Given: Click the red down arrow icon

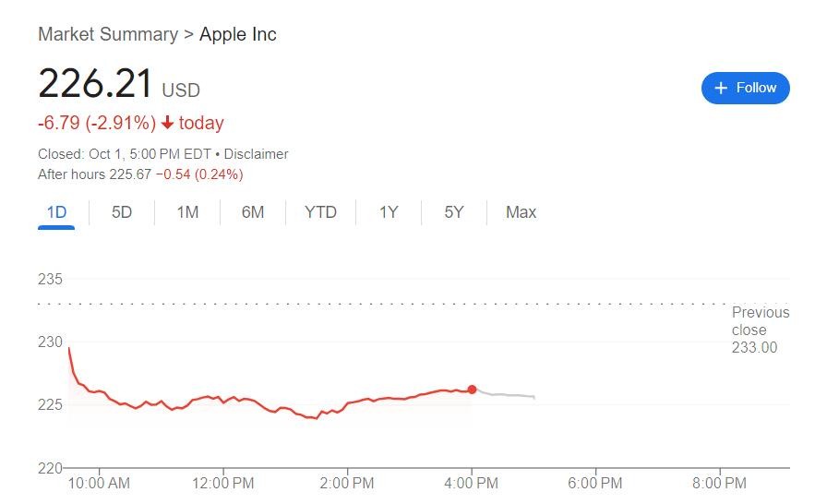Looking at the screenshot, I should pyautogui.click(x=167, y=123).
